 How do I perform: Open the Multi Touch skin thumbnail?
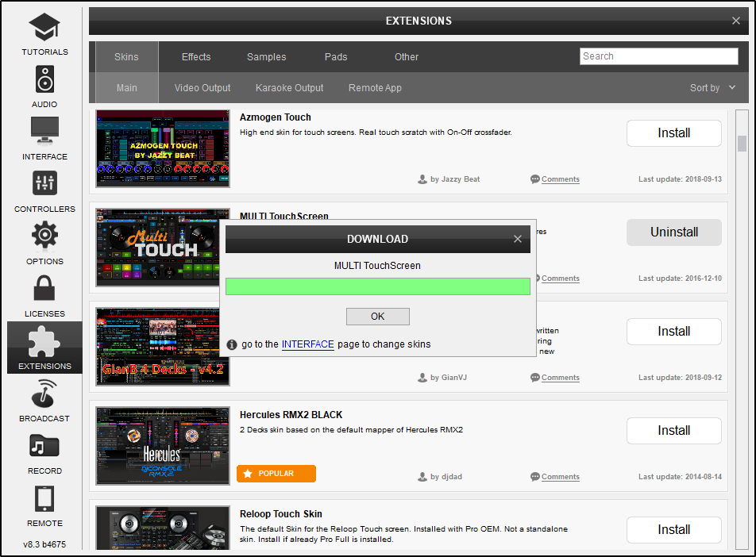tap(158, 248)
